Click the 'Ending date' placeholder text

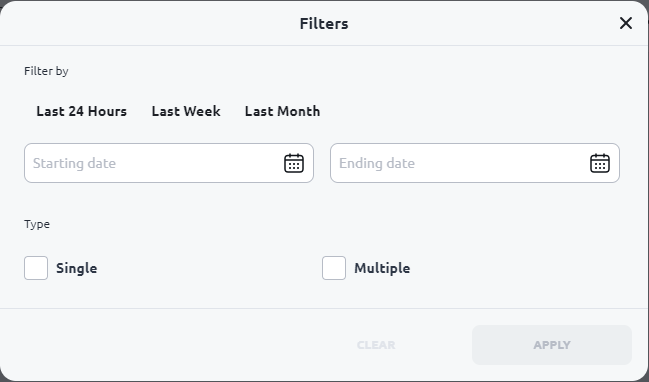(377, 163)
